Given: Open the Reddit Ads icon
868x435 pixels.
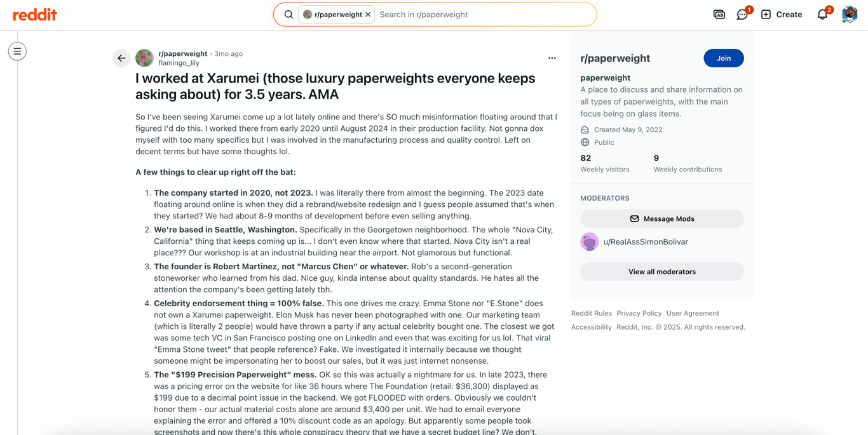Looking at the screenshot, I should point(719,15).
